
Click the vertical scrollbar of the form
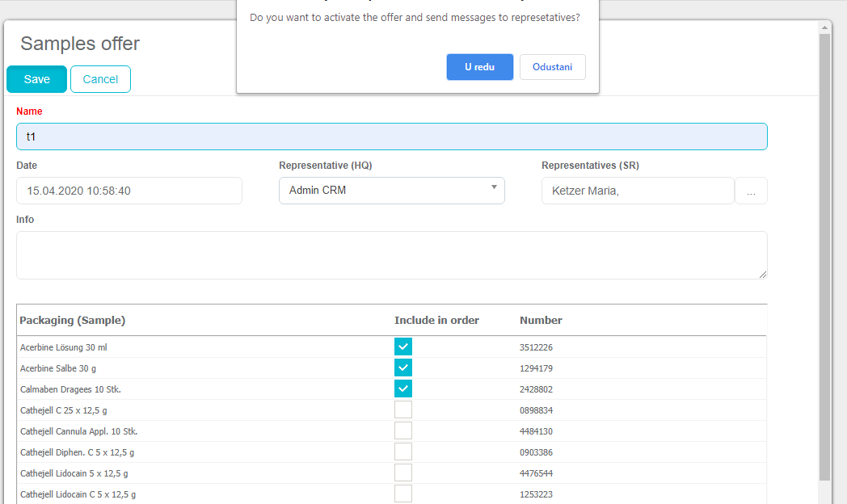tap(824, 258)
